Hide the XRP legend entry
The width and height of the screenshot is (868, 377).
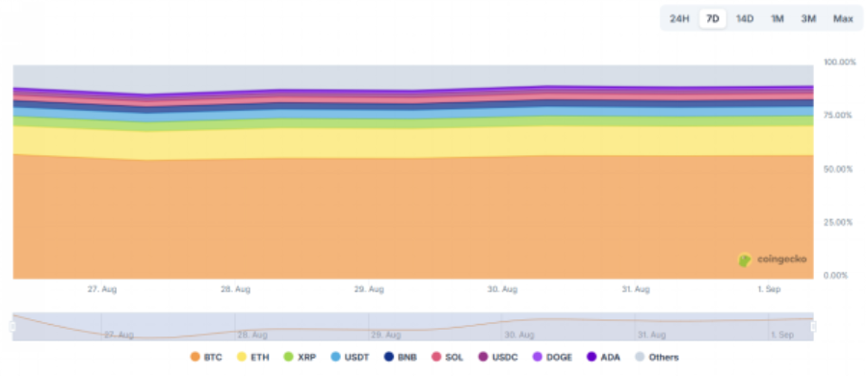[x=300, y=357]
